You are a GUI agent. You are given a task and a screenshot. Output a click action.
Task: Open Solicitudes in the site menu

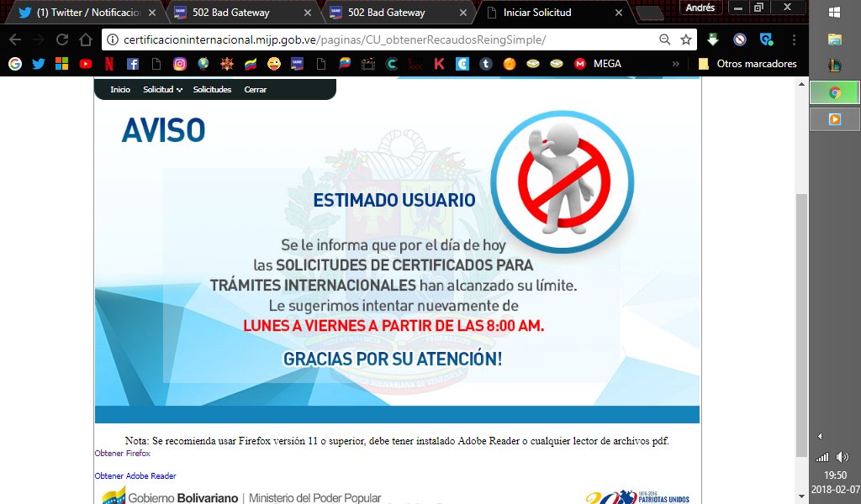tap(212, 89)
